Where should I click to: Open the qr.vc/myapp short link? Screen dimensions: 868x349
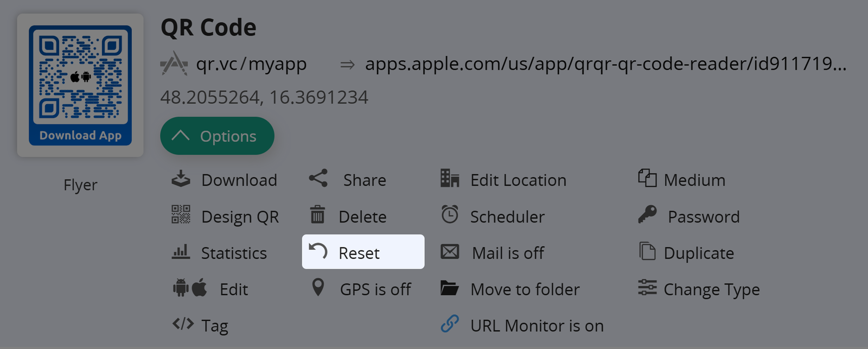tap(251, 64)
